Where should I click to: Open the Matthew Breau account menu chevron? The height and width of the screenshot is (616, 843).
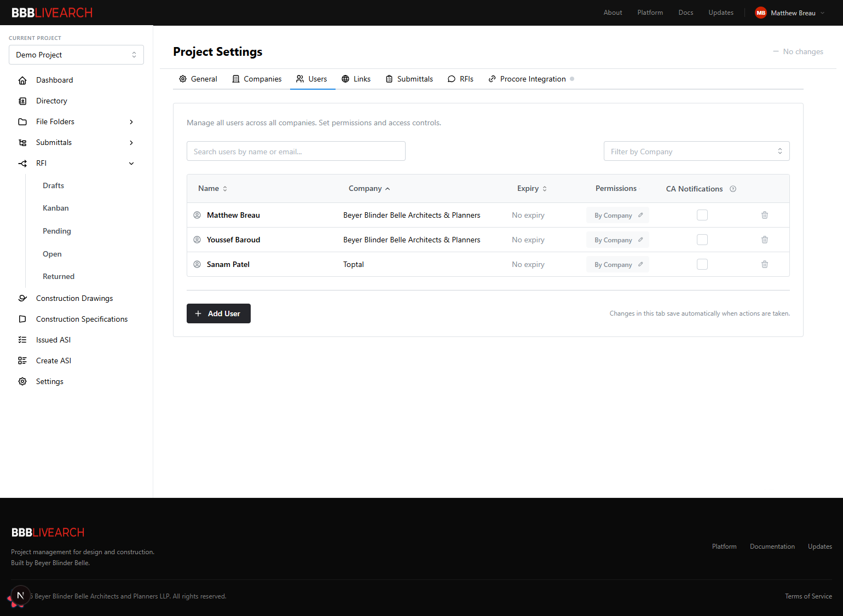pos(822,13)
